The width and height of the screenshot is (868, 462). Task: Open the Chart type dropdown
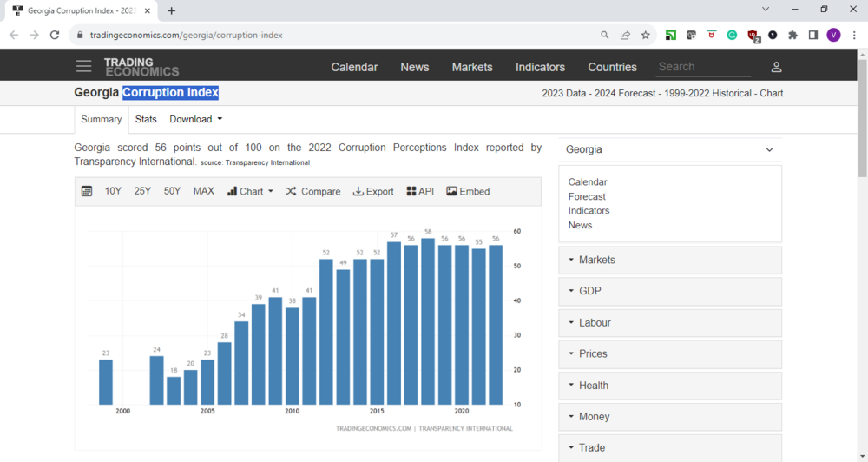(x=250, y=191)
